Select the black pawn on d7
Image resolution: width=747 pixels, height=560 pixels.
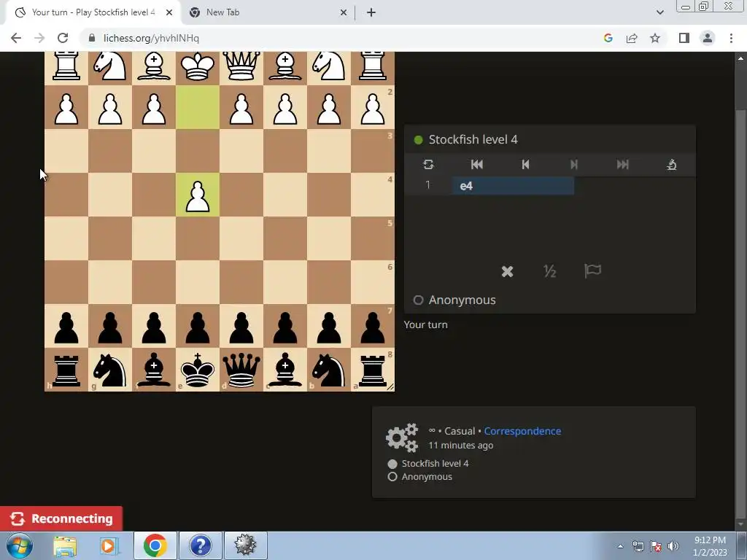241,326
